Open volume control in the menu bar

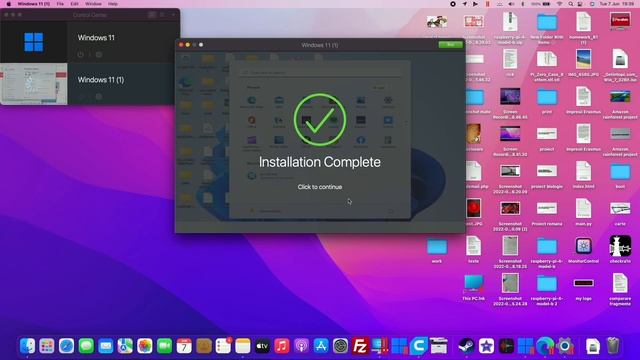click(511, 4)
